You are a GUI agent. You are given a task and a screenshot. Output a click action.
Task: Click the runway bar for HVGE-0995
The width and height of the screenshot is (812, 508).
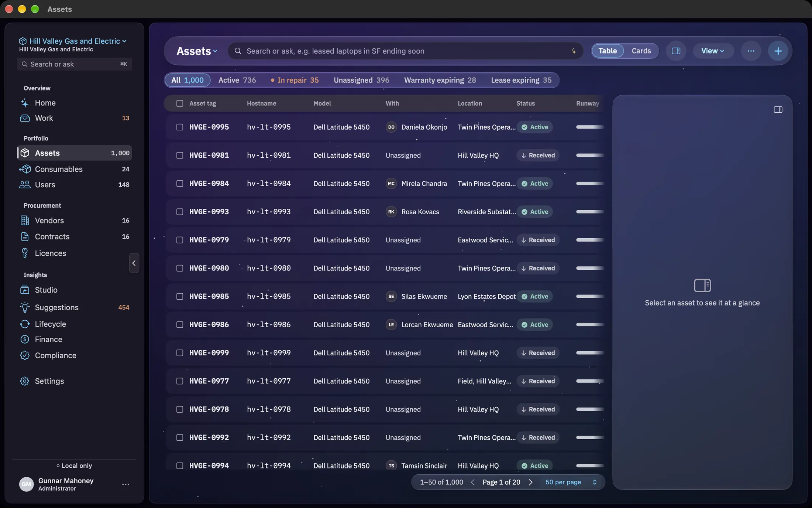pos(590,127)
